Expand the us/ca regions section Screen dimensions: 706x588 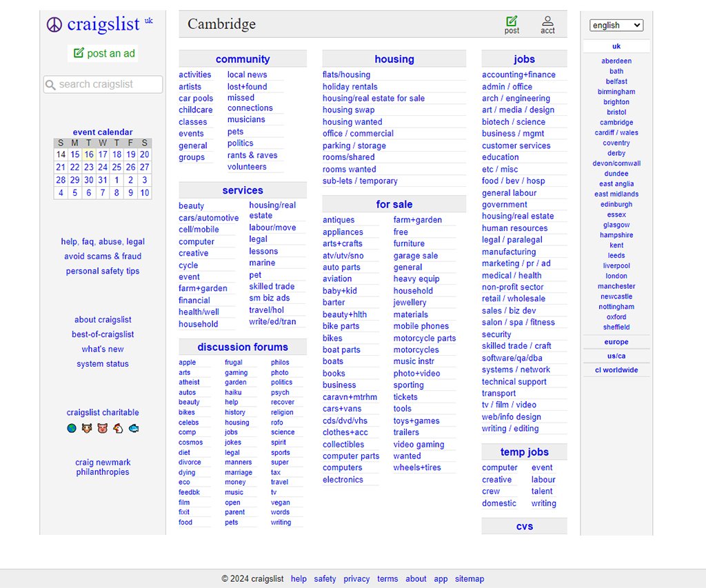tap(616, 356)
